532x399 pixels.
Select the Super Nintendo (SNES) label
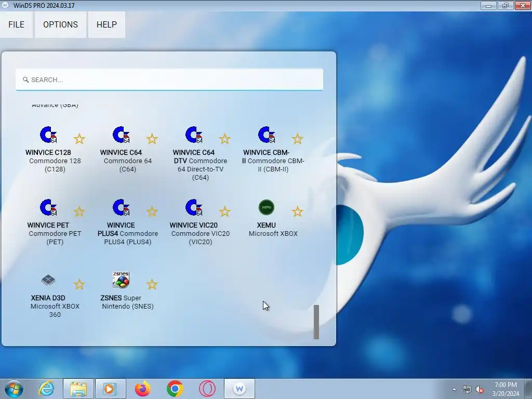(x=128, y=302)
